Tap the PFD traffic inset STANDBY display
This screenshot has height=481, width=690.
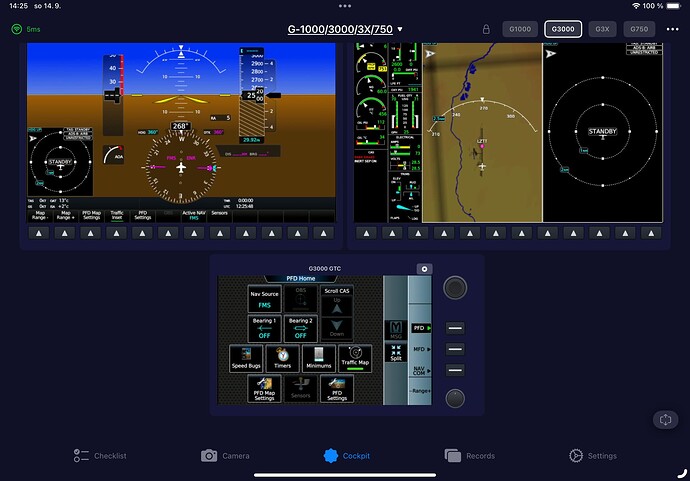pyautogui.click(x=60, y=162)
